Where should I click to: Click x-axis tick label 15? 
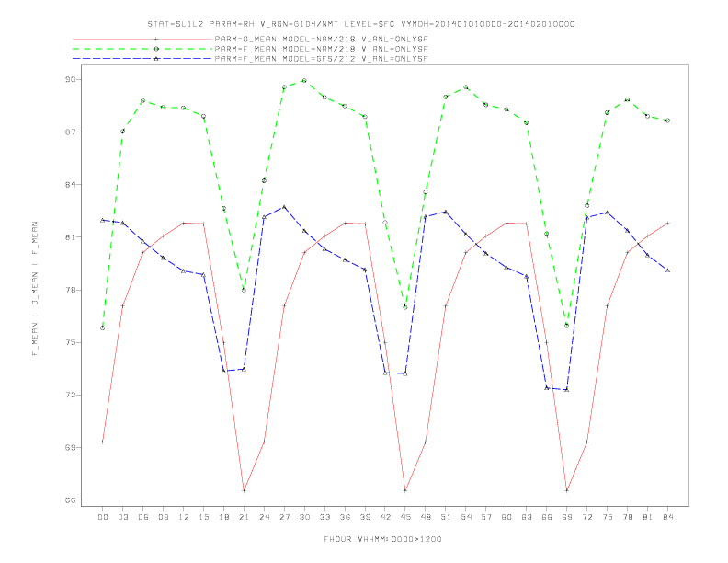203,517
